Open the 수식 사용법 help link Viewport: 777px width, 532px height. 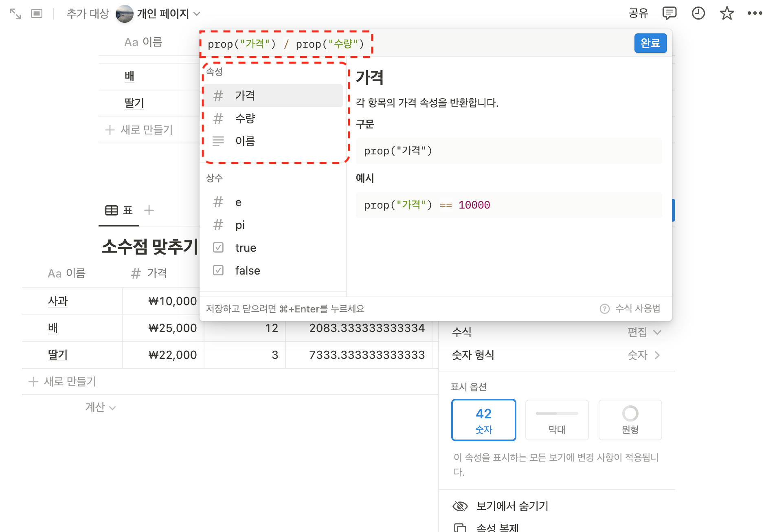(630, 308)
